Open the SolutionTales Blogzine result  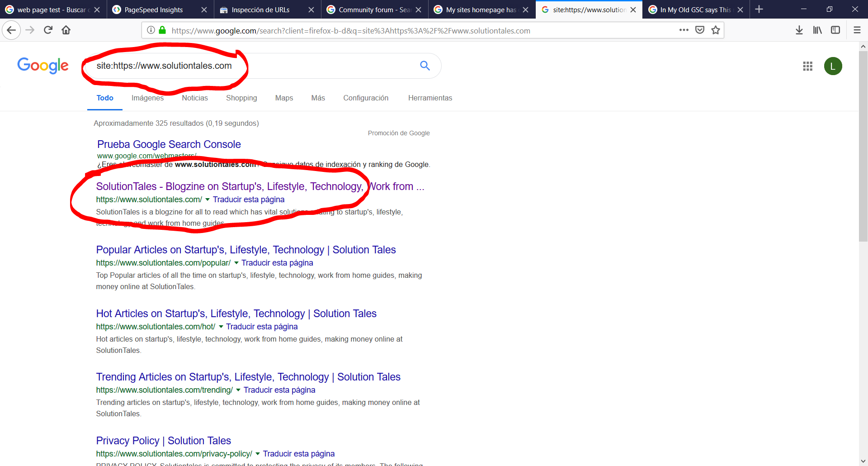pyautogui.click(x=260, y=186)
